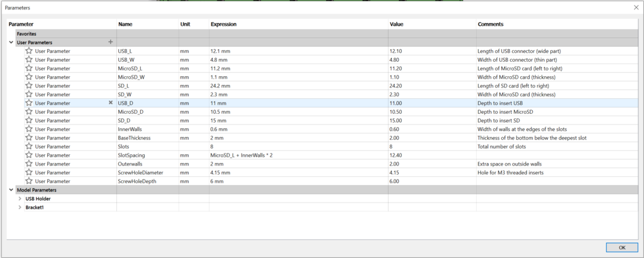The width and height of the screenshot is (644, 258).
Task: Click star icon in Outerwalls row
Action: [x=29, y=164]
